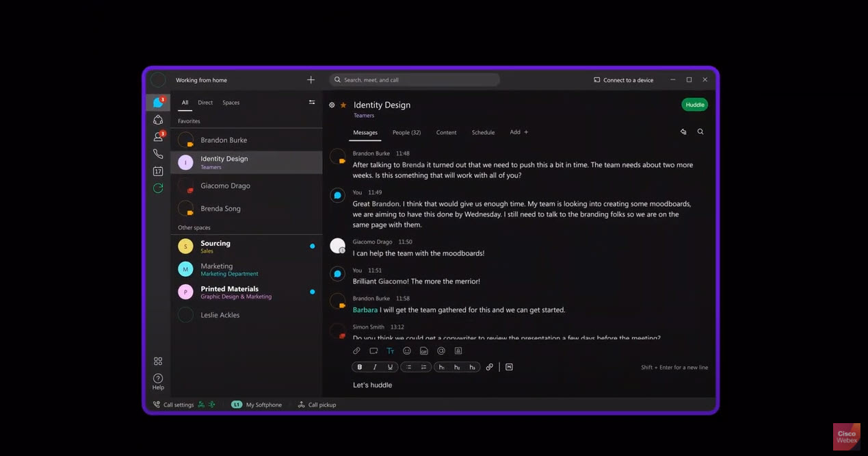
Task: Toggle favorite star for Identity Design
Action: tap(343, 105)
